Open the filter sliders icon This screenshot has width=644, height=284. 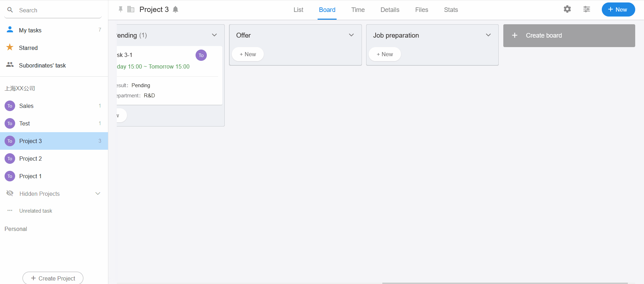[587, 9]
